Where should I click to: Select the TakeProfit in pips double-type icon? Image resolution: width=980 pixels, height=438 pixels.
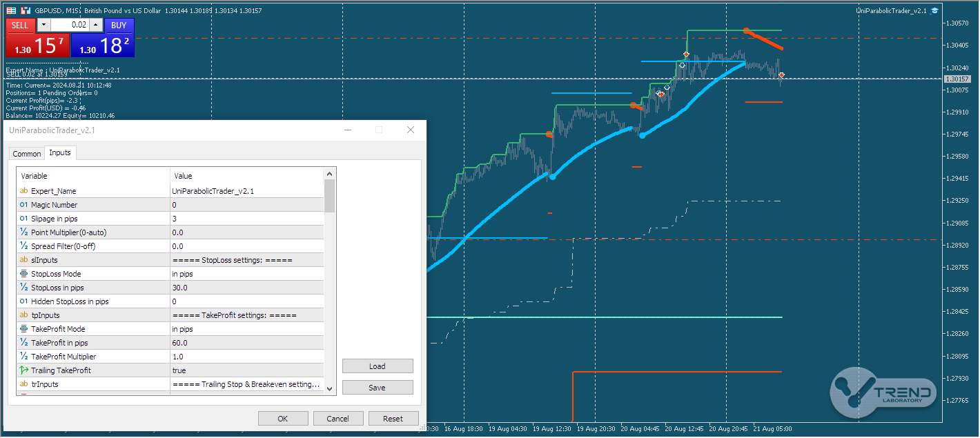[23, 343]
